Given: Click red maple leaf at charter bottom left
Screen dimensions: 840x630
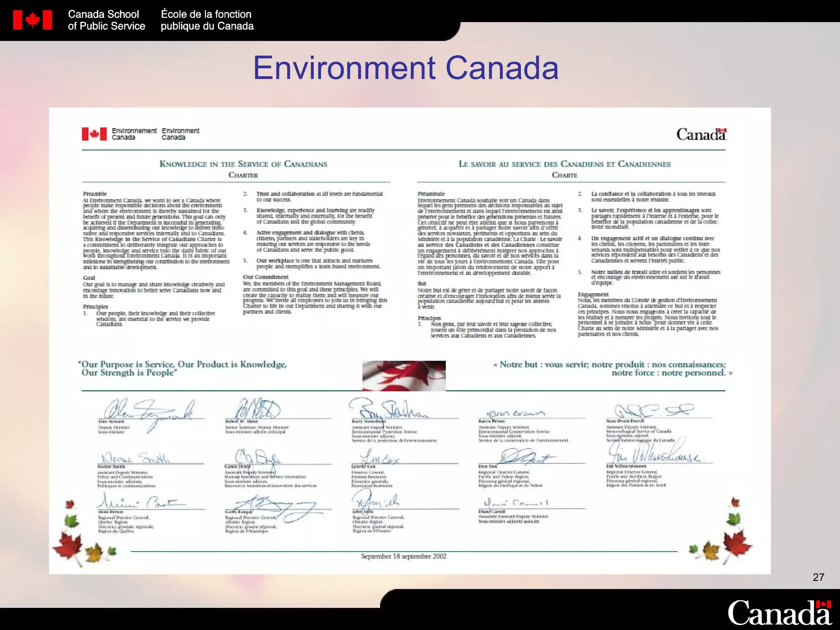Looking at the screenshot, I should 68,547.
